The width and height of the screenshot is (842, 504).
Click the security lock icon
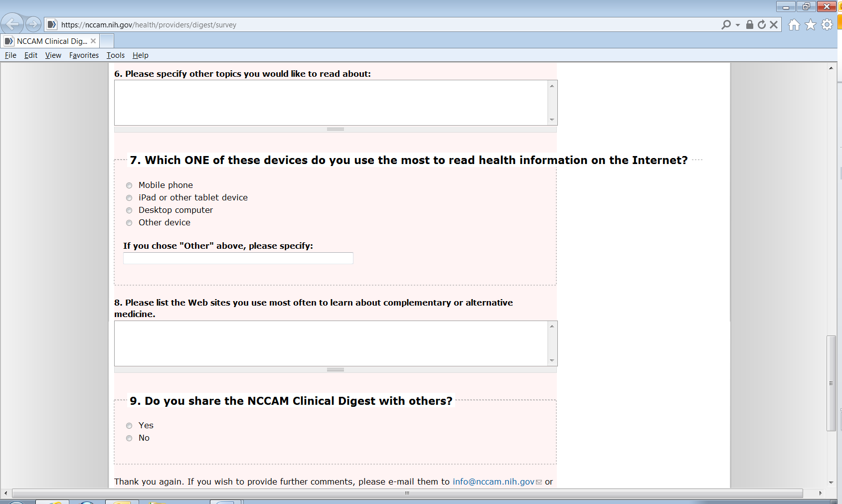(749, 24)
